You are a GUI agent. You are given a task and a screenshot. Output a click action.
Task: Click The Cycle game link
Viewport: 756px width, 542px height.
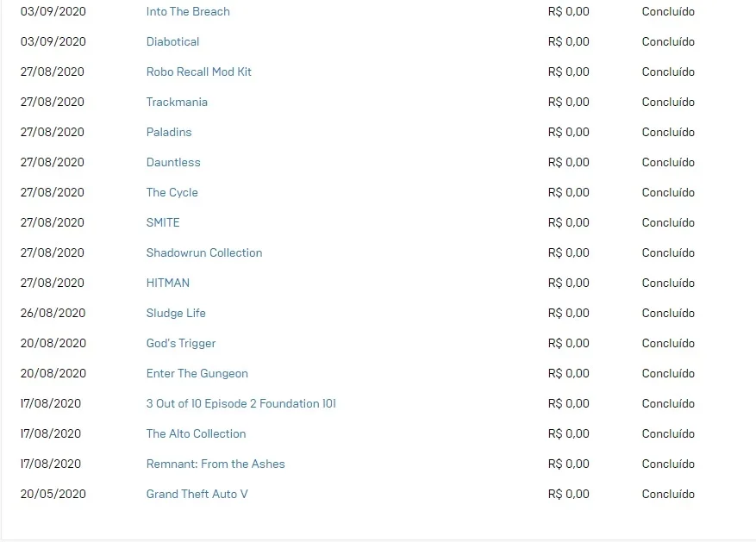click(x=172, y=192)
